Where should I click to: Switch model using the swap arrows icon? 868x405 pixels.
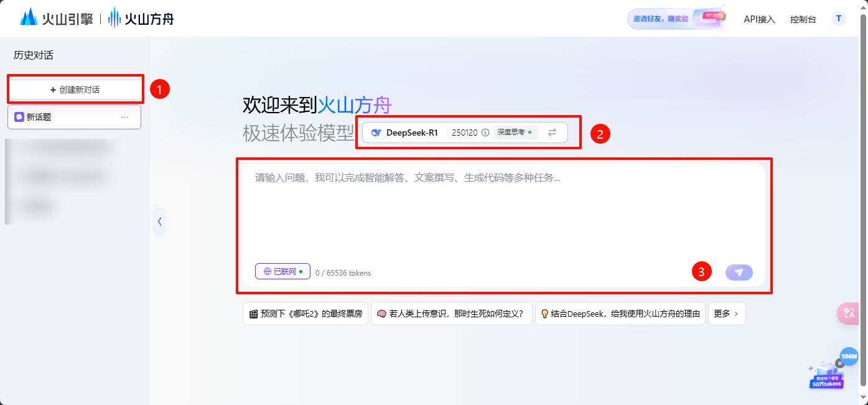point(552,133)
